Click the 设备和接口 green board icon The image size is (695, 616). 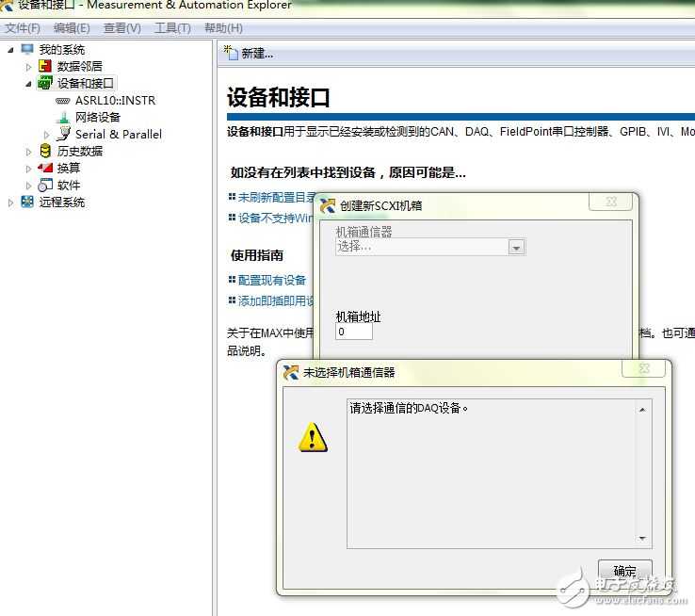coord(45,83)
